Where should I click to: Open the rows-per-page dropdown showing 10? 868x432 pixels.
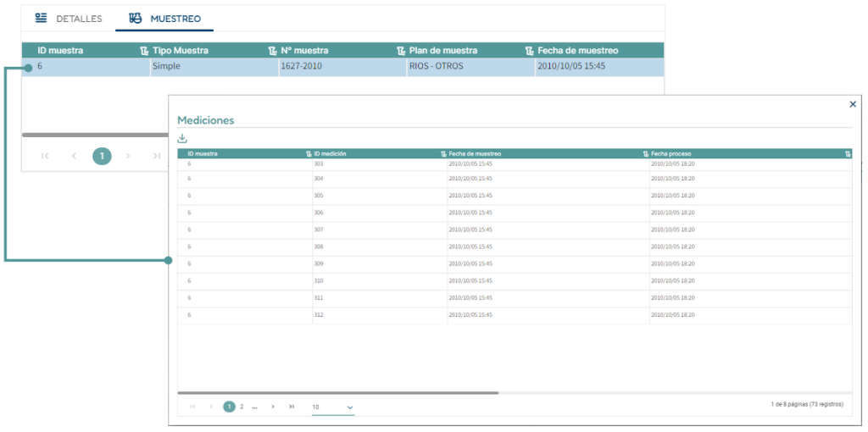(332, 407)
